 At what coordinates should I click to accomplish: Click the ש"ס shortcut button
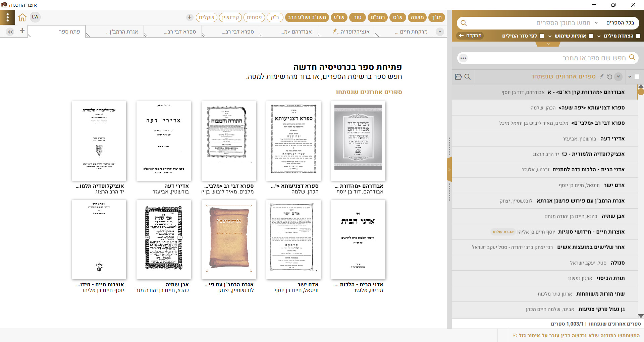(398, 17)
